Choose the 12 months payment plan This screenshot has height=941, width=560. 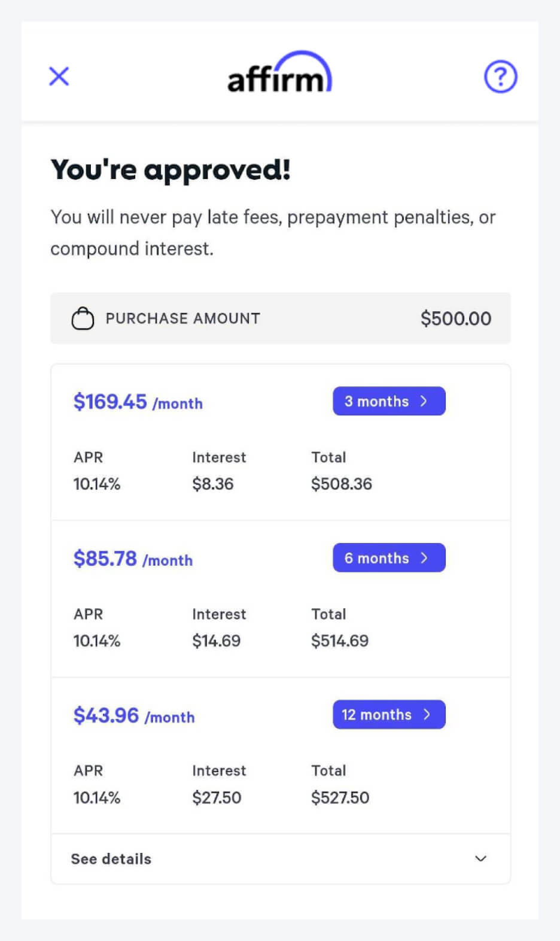pos(389,715)
